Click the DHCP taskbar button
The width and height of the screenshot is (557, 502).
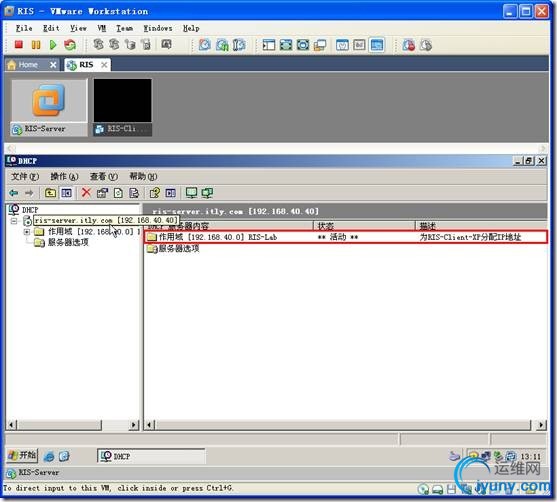151,456
